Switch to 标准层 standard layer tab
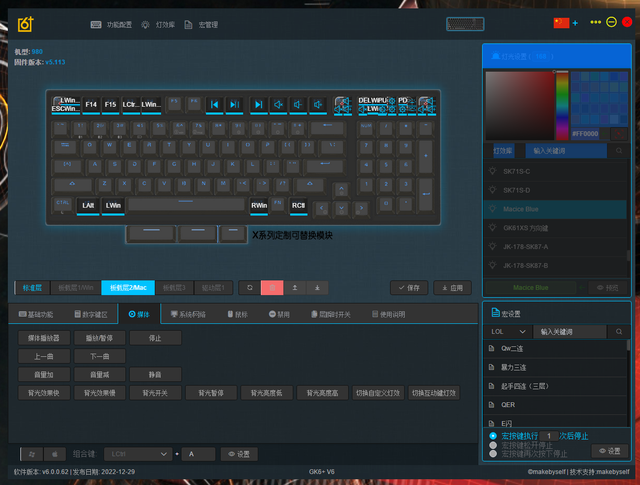This screenshot has width=640, height=485. (32, 288)
